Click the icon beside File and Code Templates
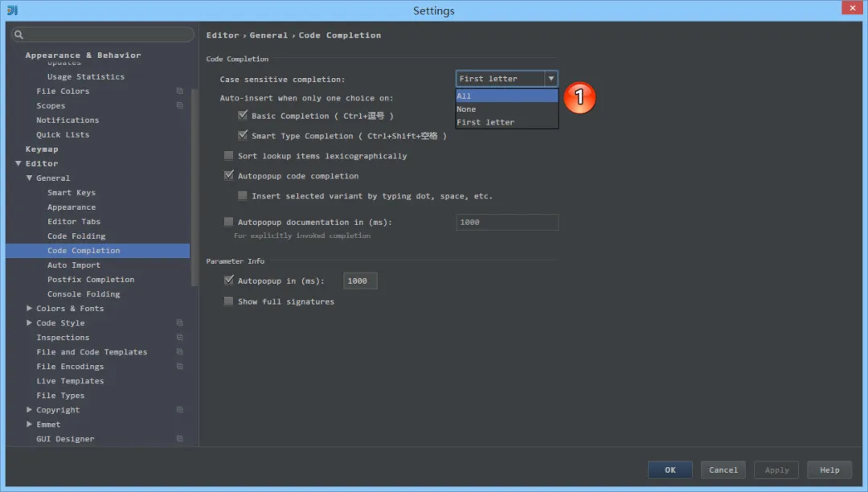This screenshot has width=868, height=492. (x=178, y=351)
